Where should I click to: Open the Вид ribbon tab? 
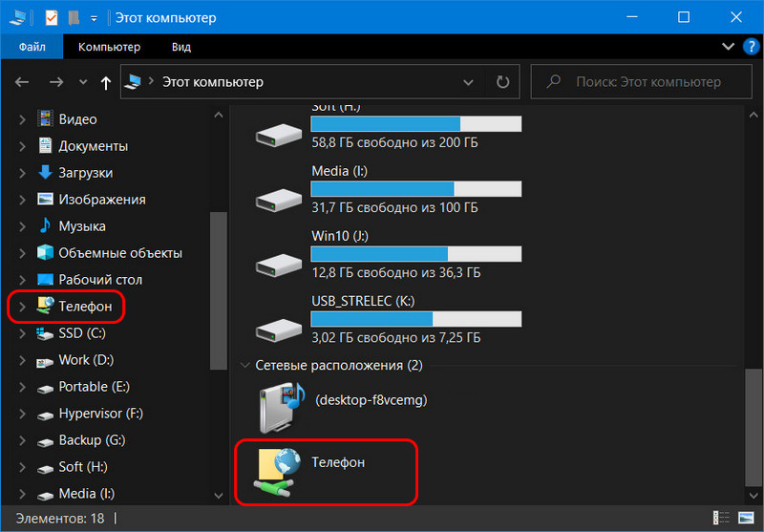click(x=181, y=47)
